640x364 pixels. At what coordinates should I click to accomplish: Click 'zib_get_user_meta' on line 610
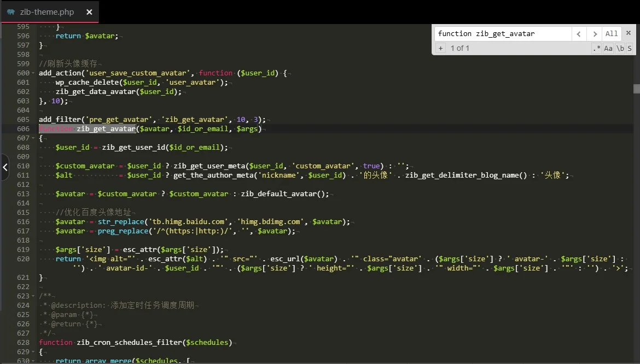pyautogui.click(x=210, y=166)
